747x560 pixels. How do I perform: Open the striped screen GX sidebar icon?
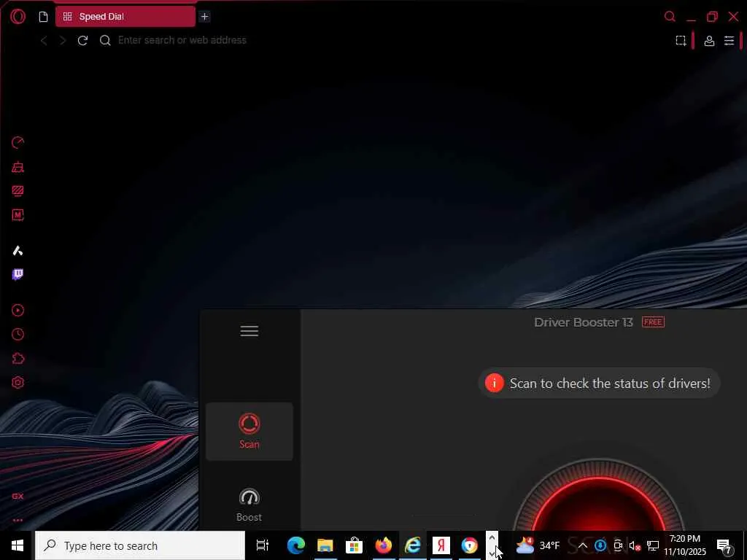point(18,191)
